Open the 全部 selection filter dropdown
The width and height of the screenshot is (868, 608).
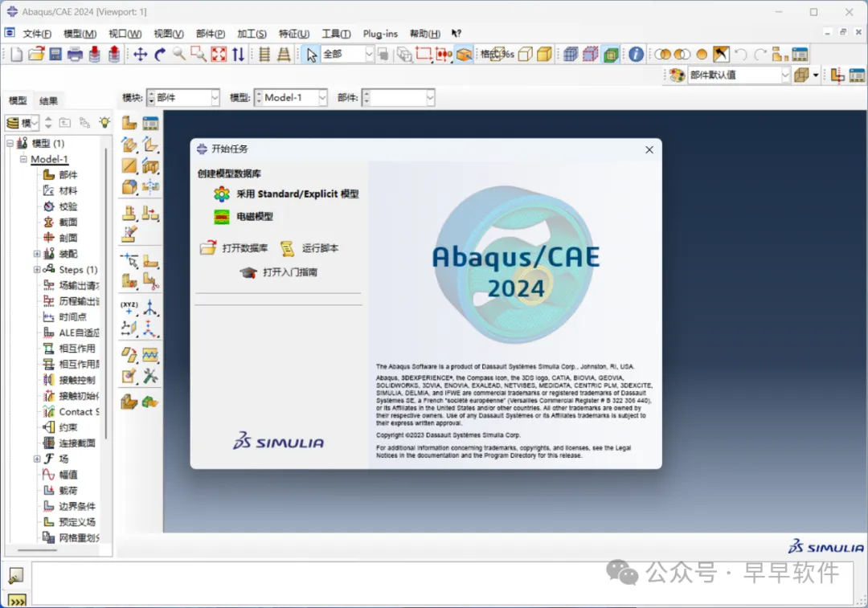tap(369, 55)
